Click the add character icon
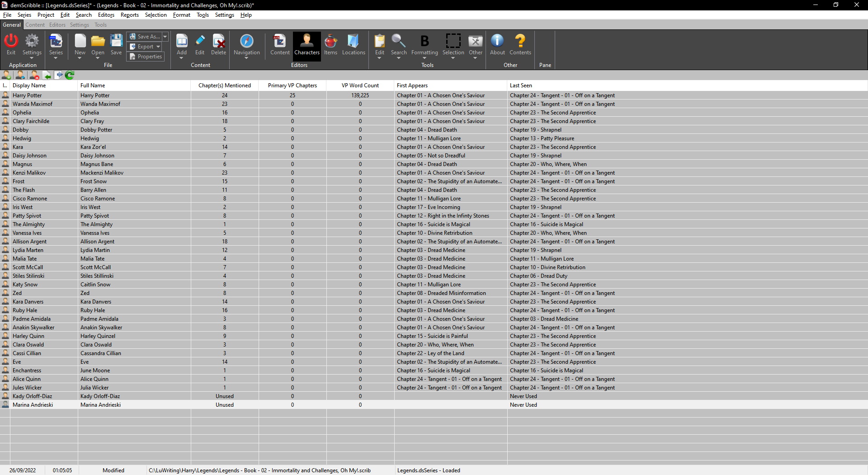This screenshot has width=868, height=475. click(x=7, y=75)
